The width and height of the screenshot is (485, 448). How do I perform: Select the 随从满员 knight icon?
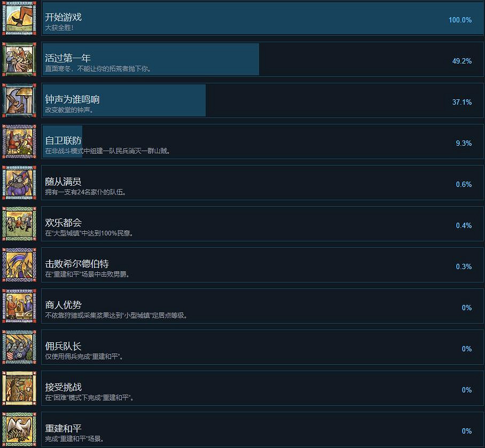coord(19,183)
